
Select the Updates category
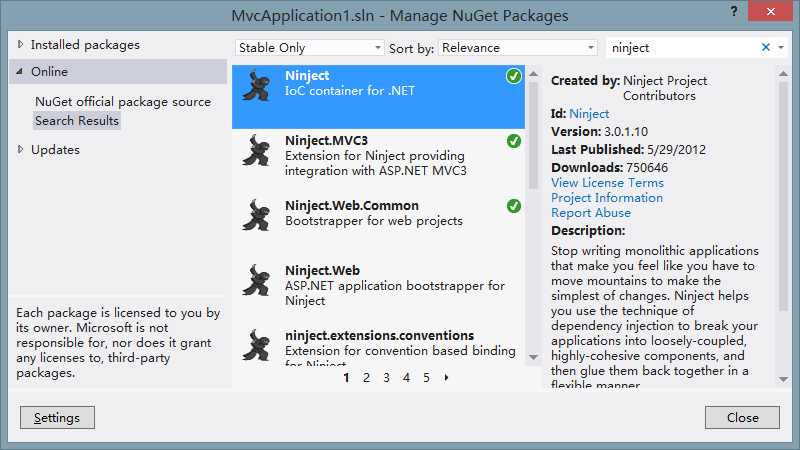(x=55, y=150)
